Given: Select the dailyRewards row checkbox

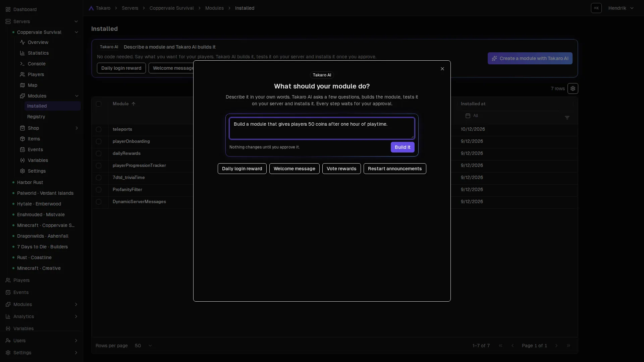Looking at the screenshot, I should (99, 154).
